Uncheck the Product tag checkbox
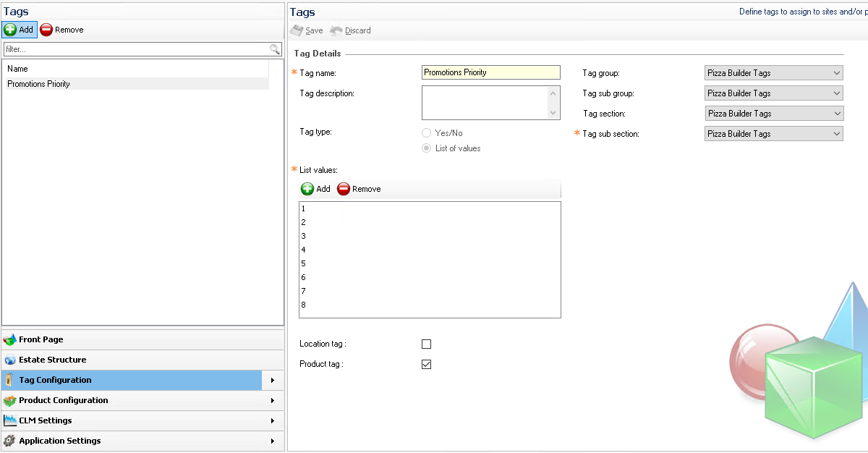 (x=426, y=364)
